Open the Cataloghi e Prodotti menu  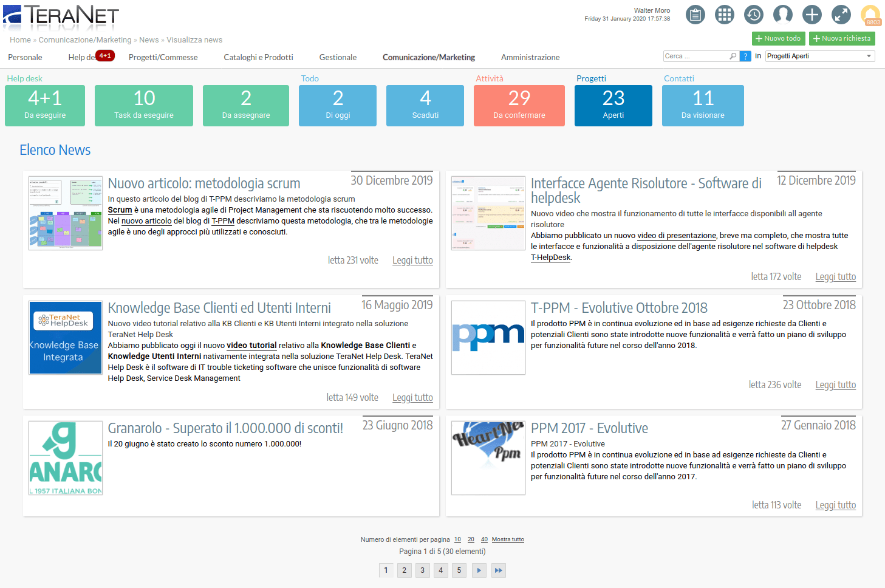tap(258, 57)
